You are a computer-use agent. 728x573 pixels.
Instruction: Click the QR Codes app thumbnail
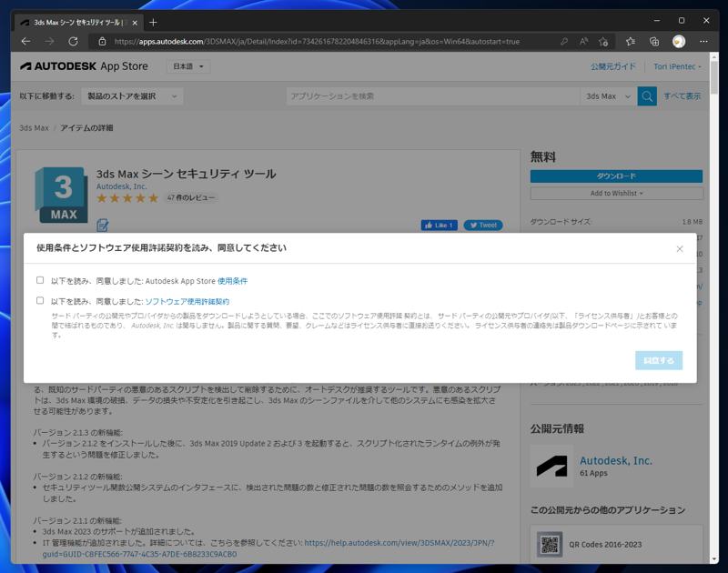tap(550, 544)
